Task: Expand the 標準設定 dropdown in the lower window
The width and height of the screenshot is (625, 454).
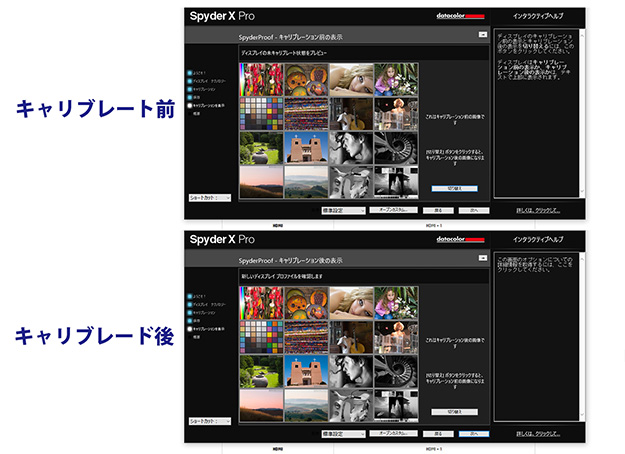Action: 344,434
